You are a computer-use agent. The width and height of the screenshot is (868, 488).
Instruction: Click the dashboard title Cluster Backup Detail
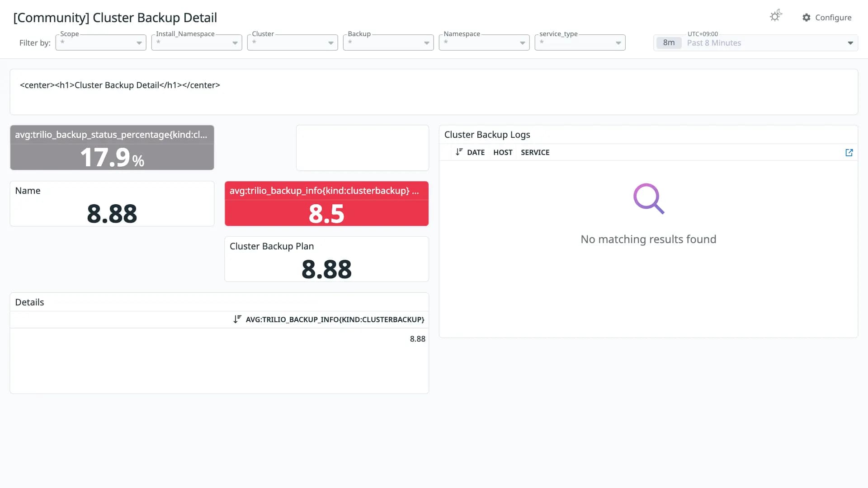coord(115,18)
